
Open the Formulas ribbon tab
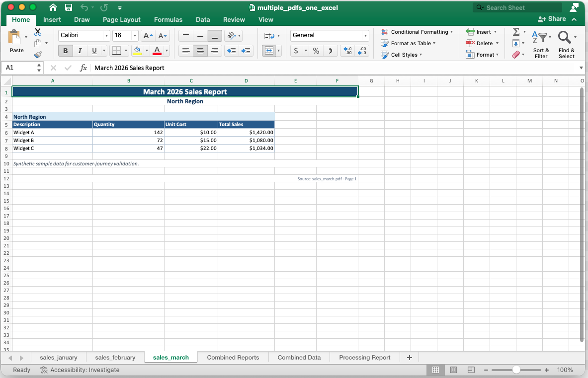point(168,19)
